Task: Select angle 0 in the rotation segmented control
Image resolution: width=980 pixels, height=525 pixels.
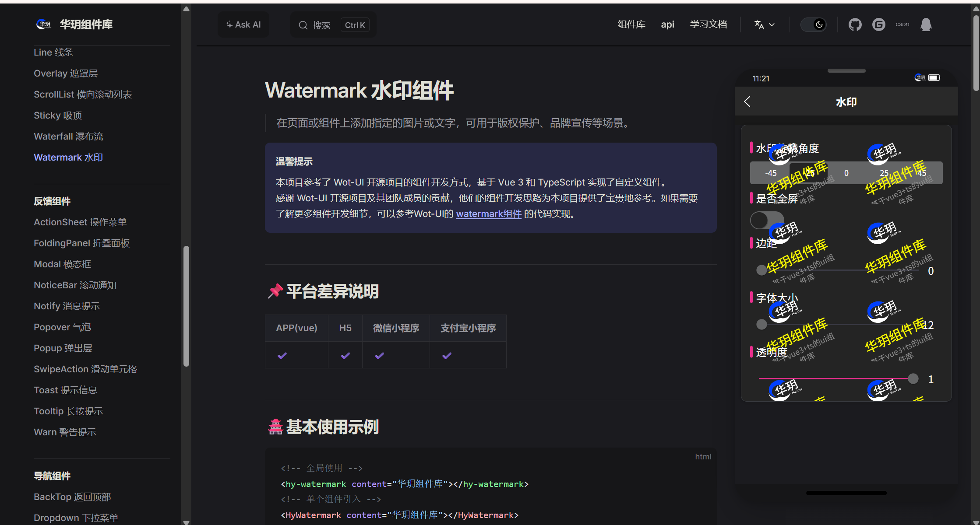Action: (846, 172)
